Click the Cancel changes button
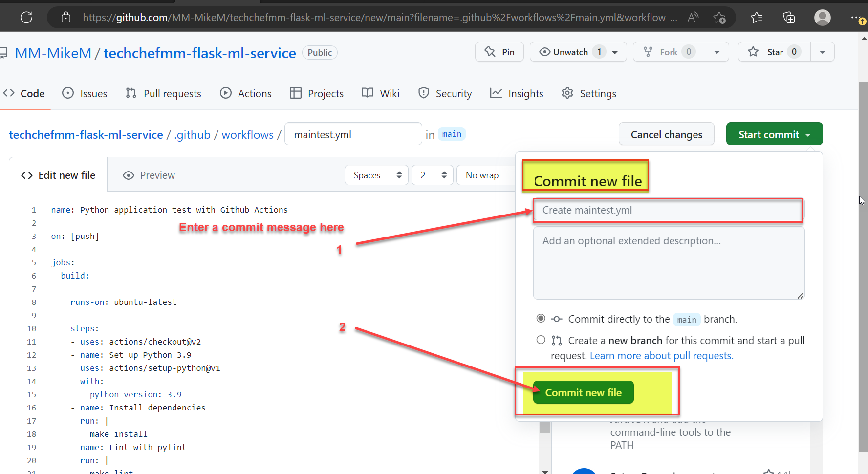Viewport: 868px width, 474px height. 666,134
